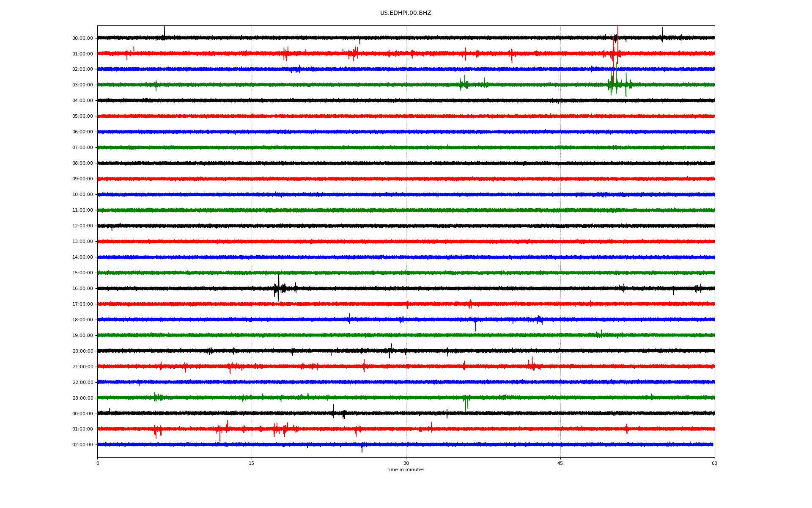Click the 18:00:00 blue trace label
The image size is (812, 508).
(x=82, y=320)
